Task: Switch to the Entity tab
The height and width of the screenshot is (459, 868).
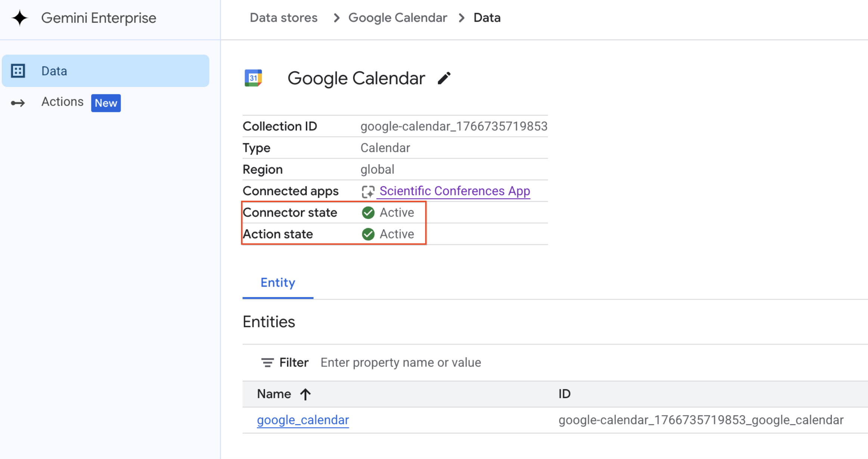Action: tap(278, 282)
